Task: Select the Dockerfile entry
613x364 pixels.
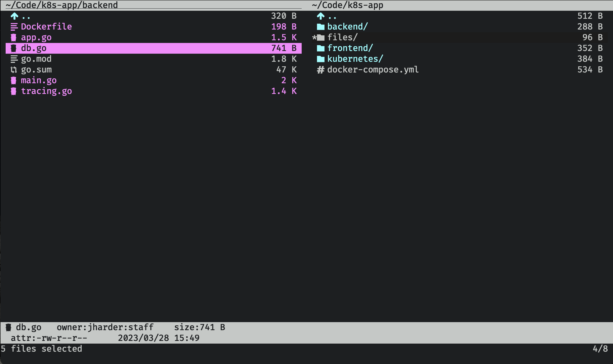Action: click(46, 27)
